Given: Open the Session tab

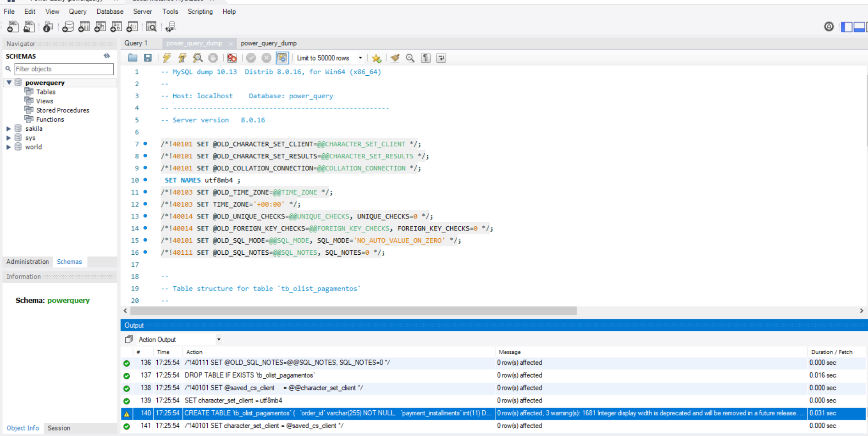Looking at the screenshot, I should click(59, 428).
